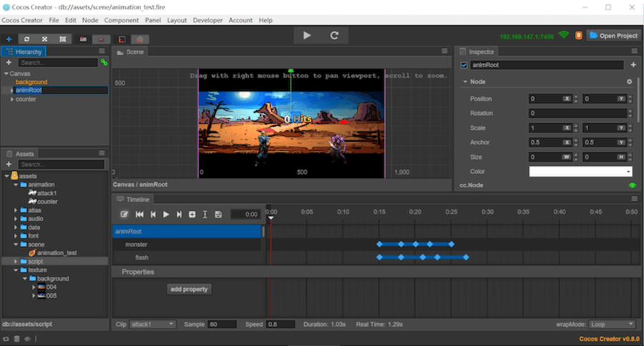Screen dimensions: 644x346
Task: Click the add property button
Action: [190, 289]
